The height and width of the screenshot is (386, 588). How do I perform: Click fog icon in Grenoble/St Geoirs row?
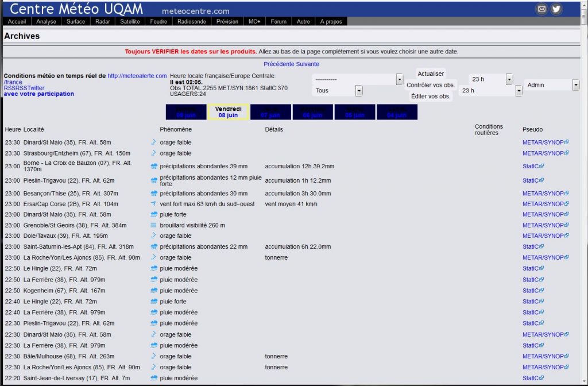(x=153, y=225)
